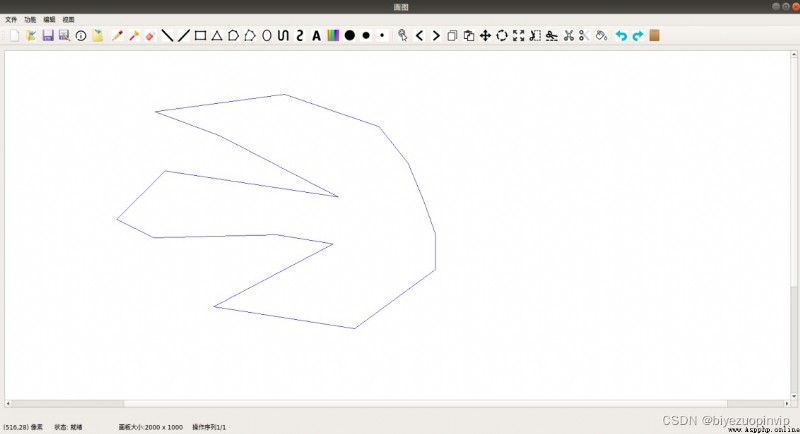Image resolution: width=800 pixels, height=434 pixels.
Task: Select the ellipse shape tool
Action: (x=267, y=36)
